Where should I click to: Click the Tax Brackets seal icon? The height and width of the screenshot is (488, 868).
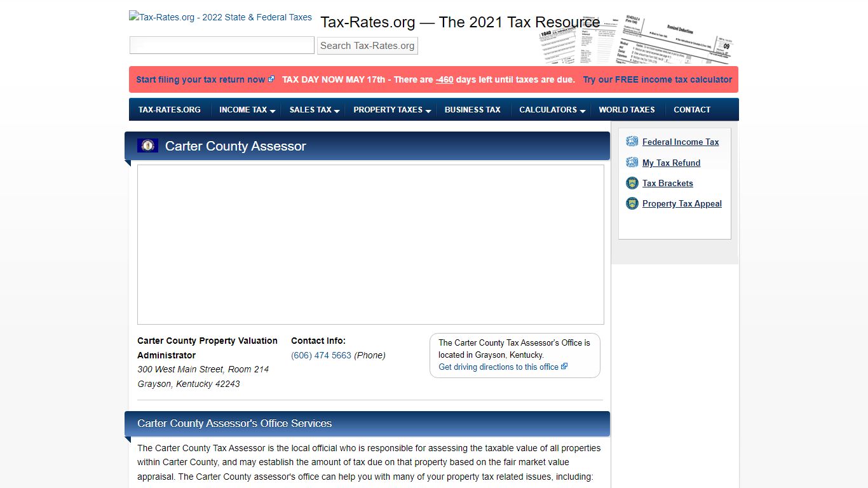tap(632, 183)
